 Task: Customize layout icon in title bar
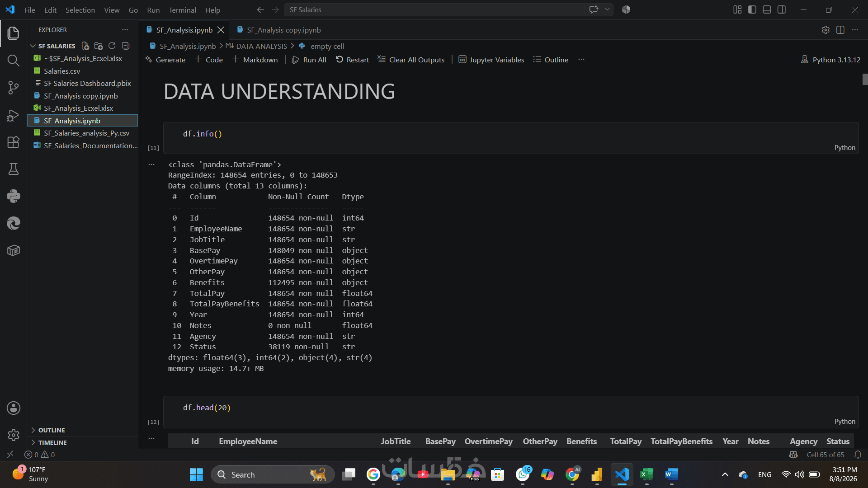coord(737,9)
